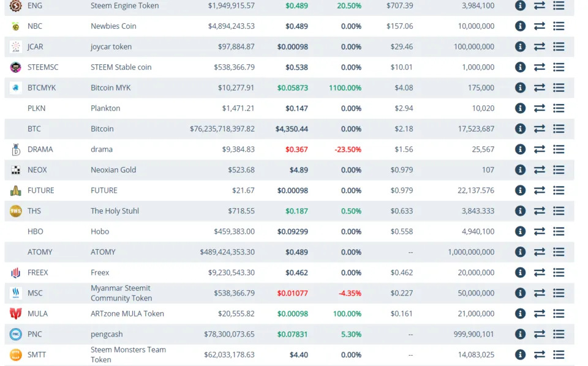Click the Steem Engine token logo
Viewport: 588px width, 366px height.
coord(15,6)
